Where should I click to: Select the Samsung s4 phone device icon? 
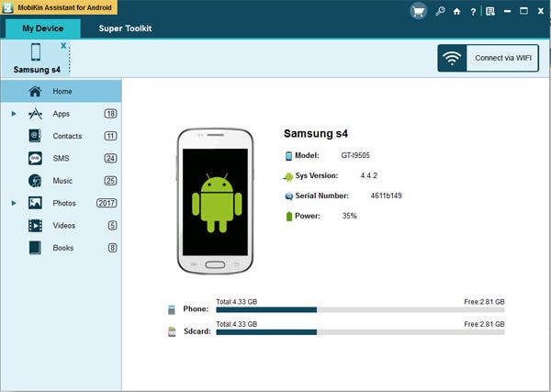tap(36, 52)
